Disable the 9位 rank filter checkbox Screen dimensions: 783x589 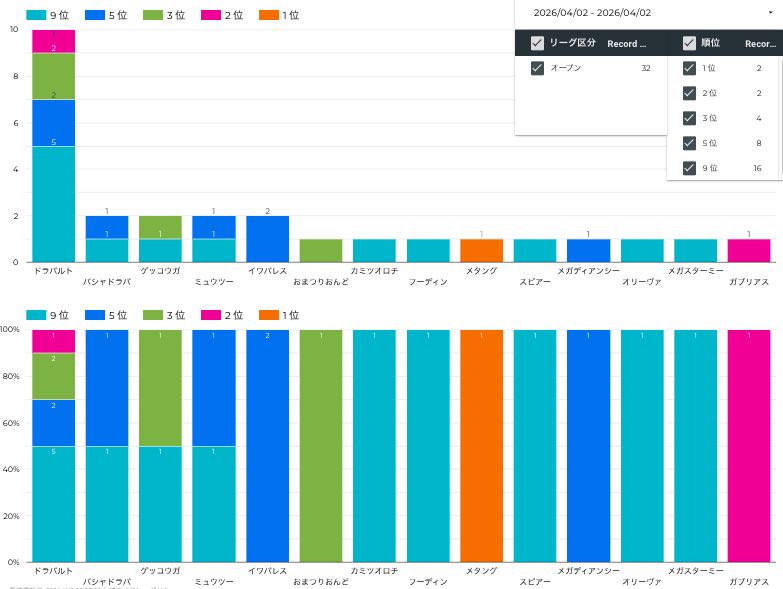point(689,168)
